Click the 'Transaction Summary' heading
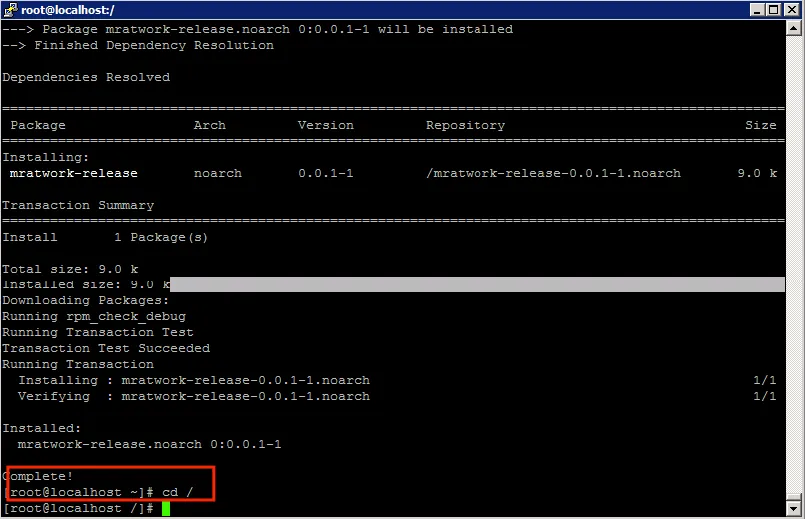 (x=78, y=205)
